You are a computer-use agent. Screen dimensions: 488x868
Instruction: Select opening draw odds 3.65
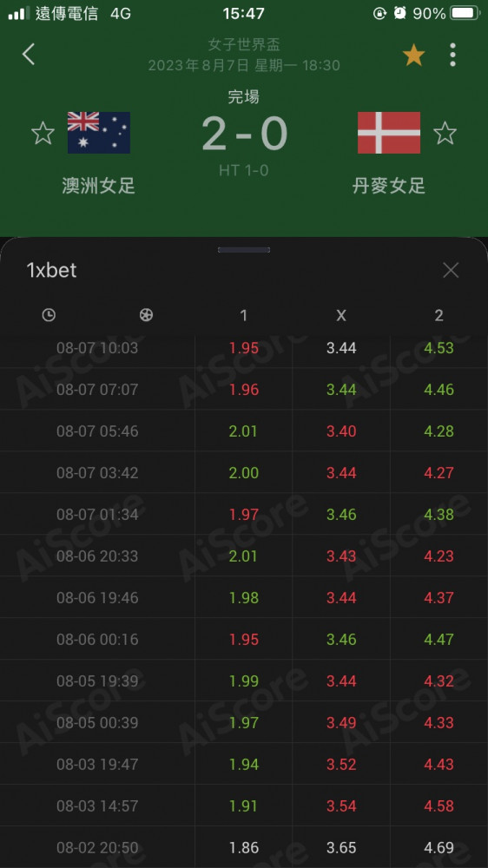tap(341, 847)
